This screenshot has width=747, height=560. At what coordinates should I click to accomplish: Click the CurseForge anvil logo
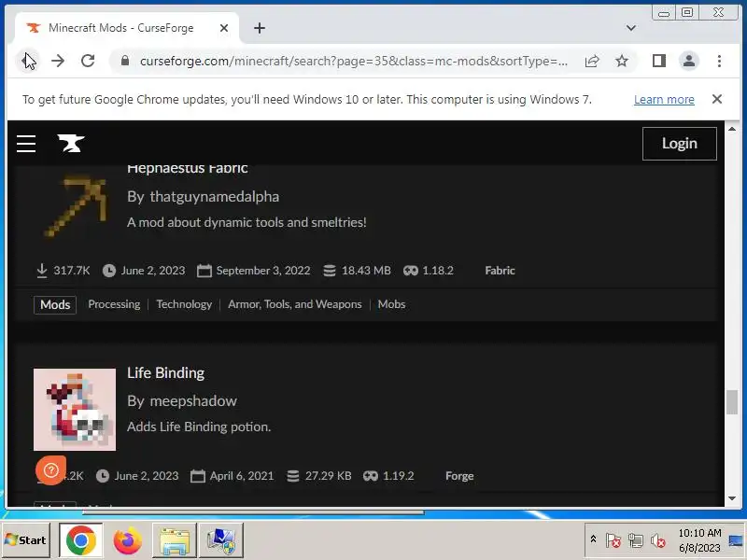click(x=71, y=143)
